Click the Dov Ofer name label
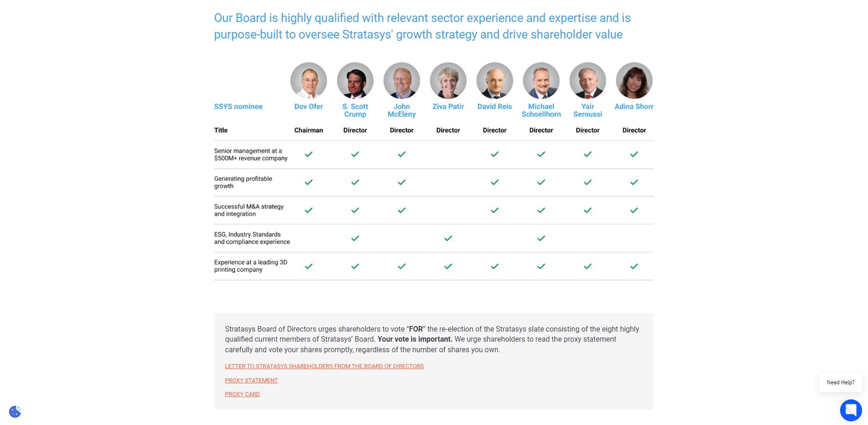This screenshot has width=868, height=425. pyautogui.click(x=308, y=107)
